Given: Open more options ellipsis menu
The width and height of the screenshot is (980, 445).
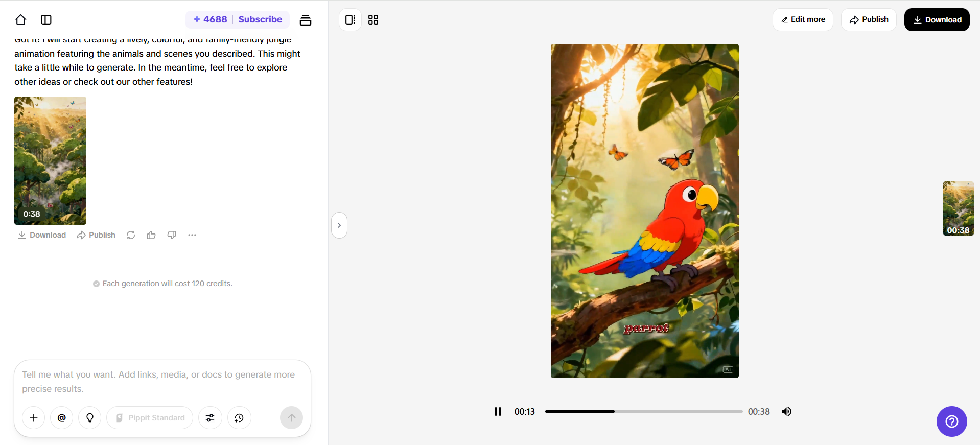Looking at the screenshot, I should tap(192, 235).
